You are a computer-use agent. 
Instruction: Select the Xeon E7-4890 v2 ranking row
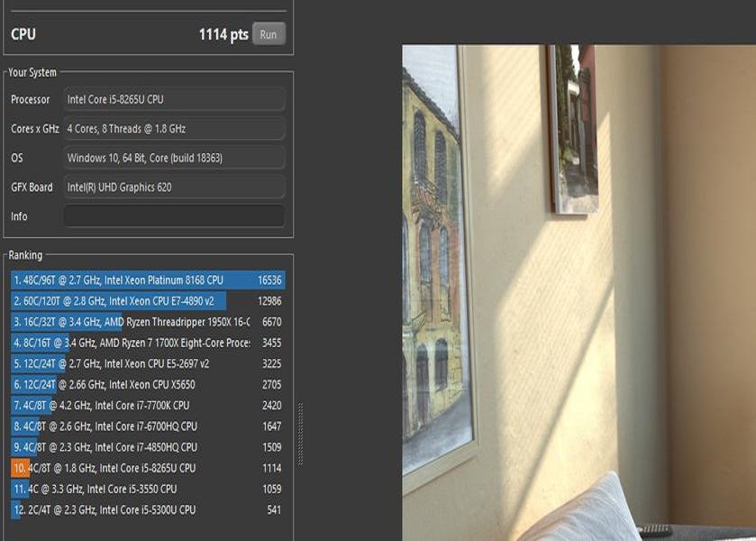pyautogui.click(x=148, y=301)
